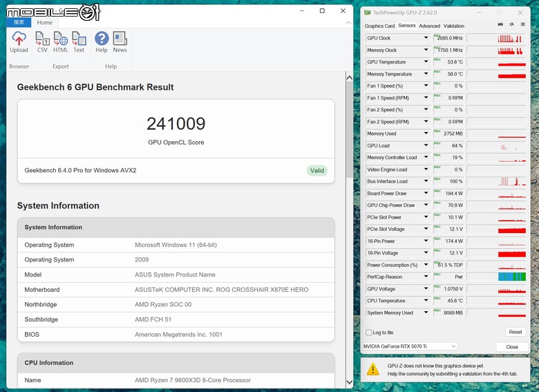Open Fan 1 Speed (%) sensor dropdown

426,86
